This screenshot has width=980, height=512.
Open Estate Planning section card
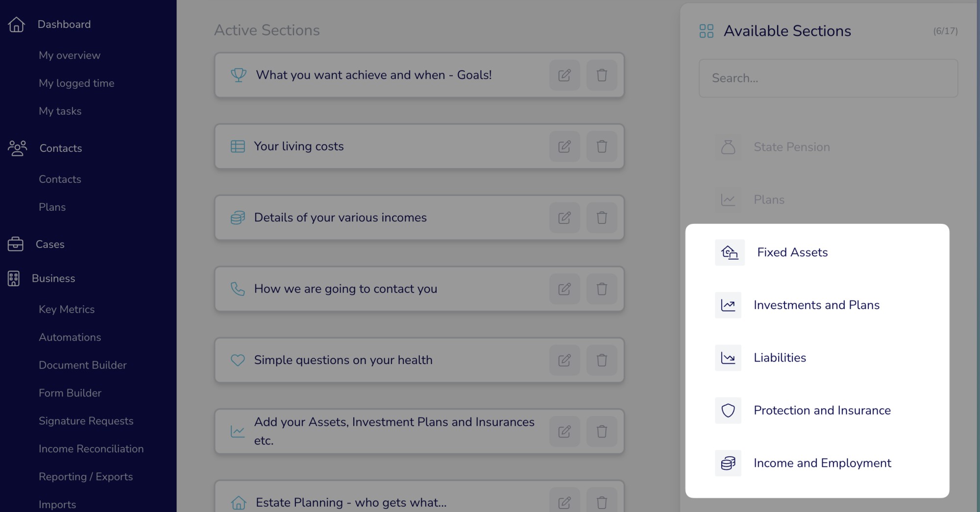coord(351,502)
